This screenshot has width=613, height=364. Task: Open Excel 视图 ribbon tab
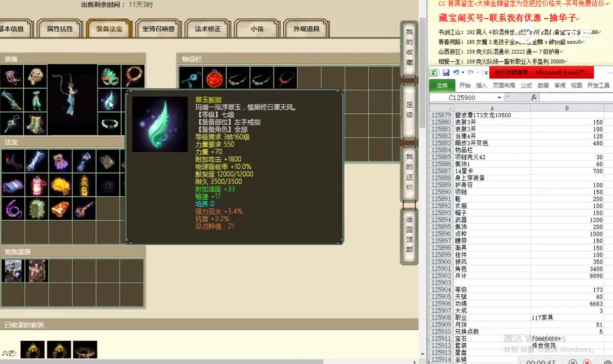[x=577, y=85]
